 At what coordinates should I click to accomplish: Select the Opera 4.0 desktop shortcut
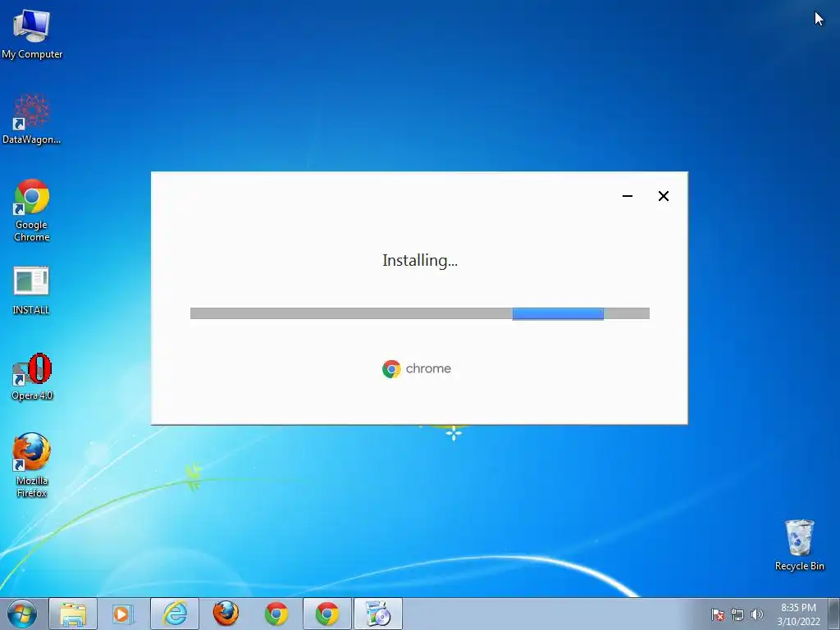pos(32,377)
